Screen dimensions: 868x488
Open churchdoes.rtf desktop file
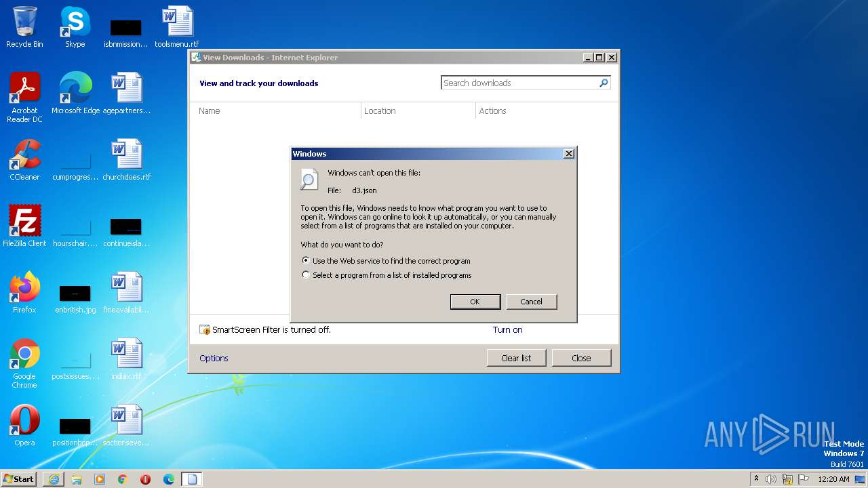coord(126,160)
